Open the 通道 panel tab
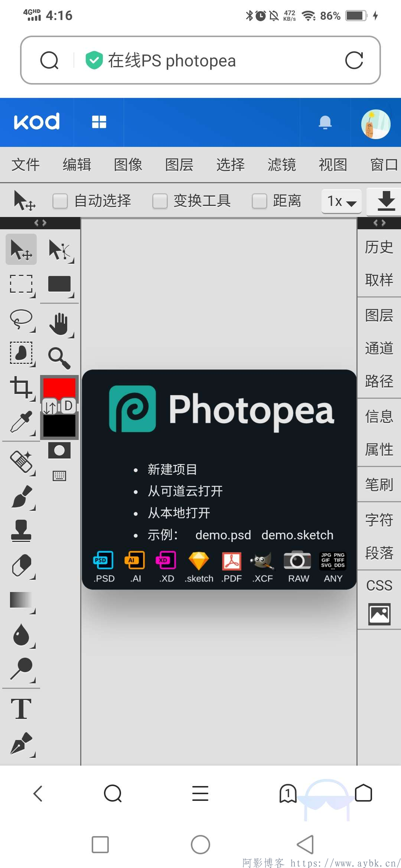Screen dimensions: 401x868 [379, 348]
